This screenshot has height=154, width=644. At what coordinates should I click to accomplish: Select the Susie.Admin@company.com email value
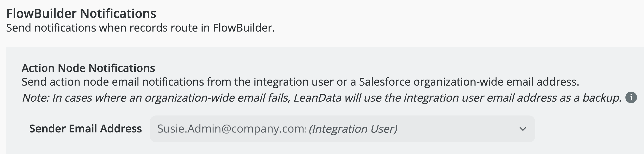[231, 129]
